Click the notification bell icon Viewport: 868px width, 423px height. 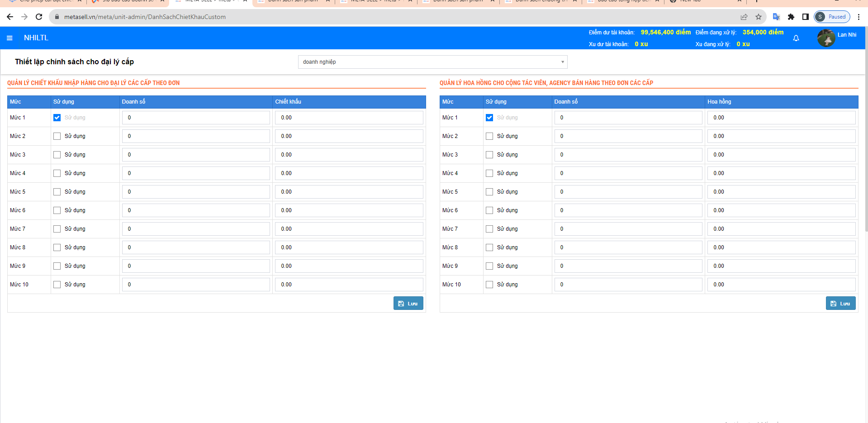tap(796, 38)
